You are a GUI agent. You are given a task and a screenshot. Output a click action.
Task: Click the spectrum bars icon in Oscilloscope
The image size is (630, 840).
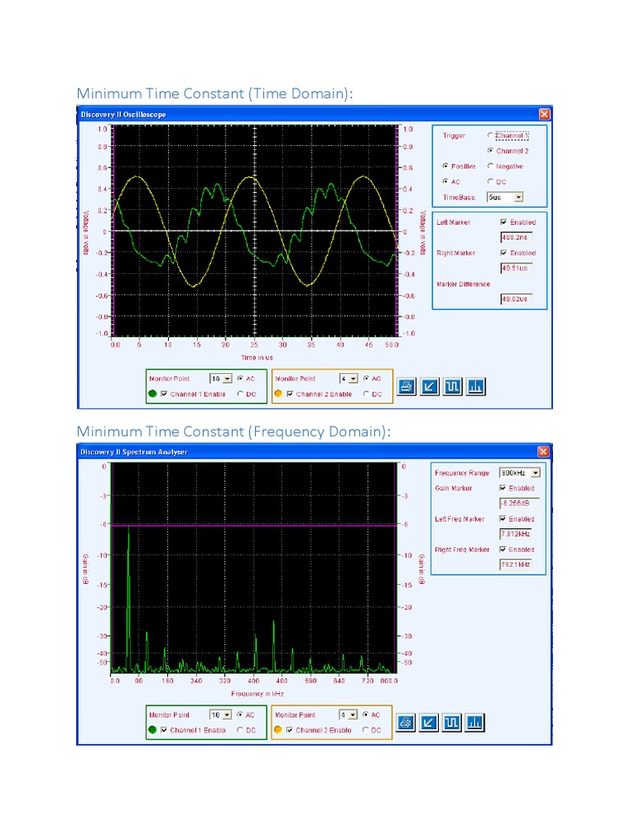pyautogui.click(x=477, y=386)
